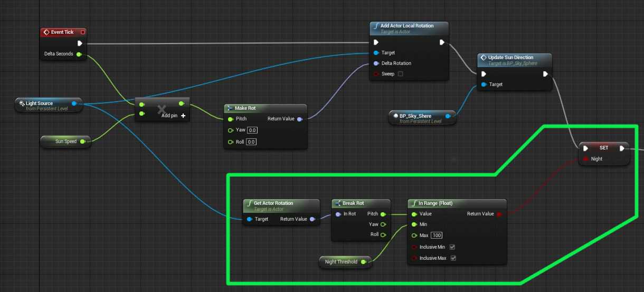Select the Update Sun Direction node header
The width and height of the screenshot is (644, 292).
(510, 59)
